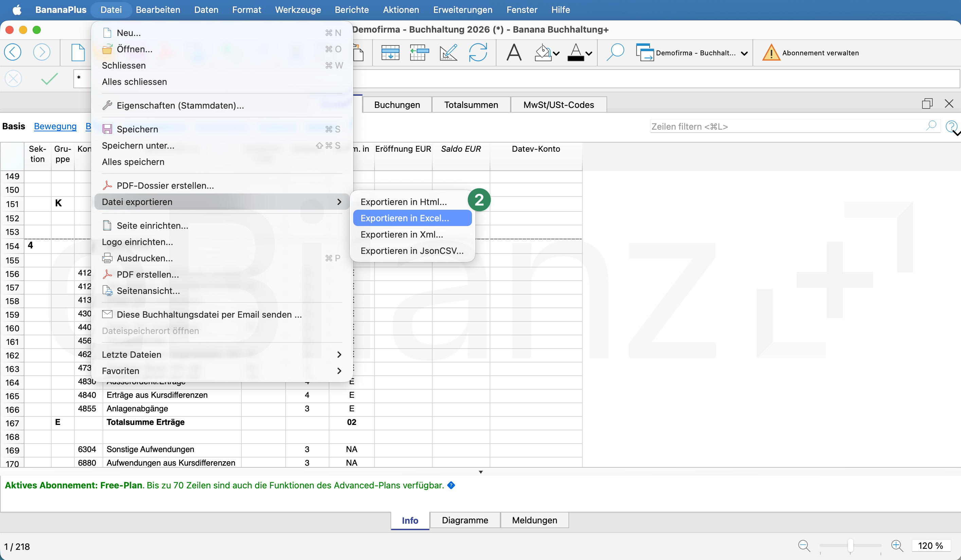Click the window switcher icon
Screen dimensions: 961x560
pos(645,52)
